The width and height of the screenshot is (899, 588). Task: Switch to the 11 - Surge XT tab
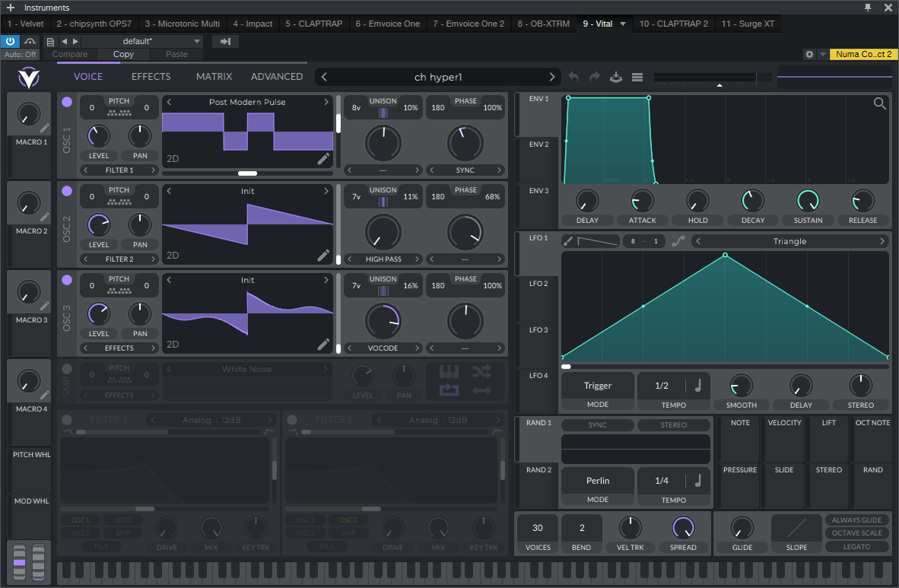click(x=747, y=24)
